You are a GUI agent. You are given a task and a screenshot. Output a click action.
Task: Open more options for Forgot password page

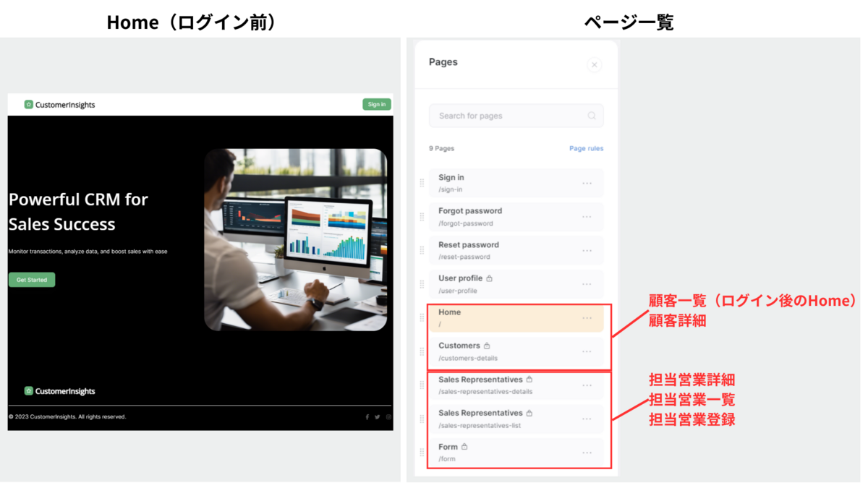pyautogui.click(x=587, y=217)
